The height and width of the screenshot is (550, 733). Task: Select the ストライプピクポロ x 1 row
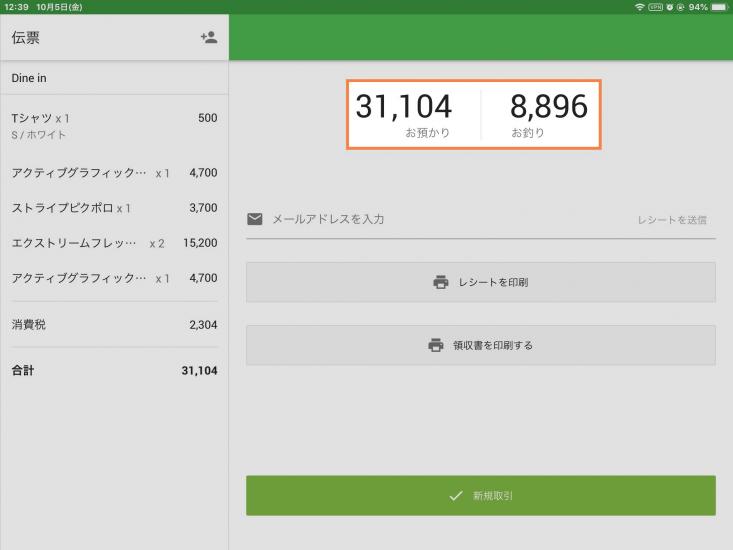coord(114,208)
